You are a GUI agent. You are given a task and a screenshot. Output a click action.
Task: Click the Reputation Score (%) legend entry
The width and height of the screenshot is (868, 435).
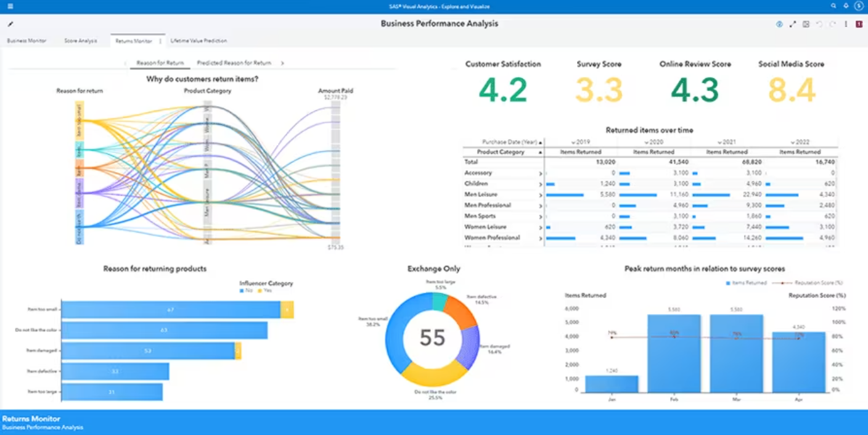(808, 283)
